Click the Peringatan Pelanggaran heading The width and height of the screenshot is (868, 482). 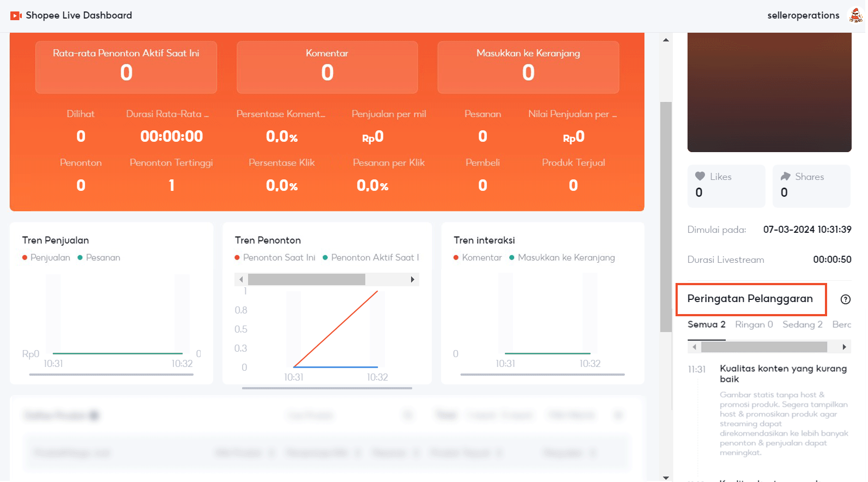pyautogui.click(x=750, y=299)
